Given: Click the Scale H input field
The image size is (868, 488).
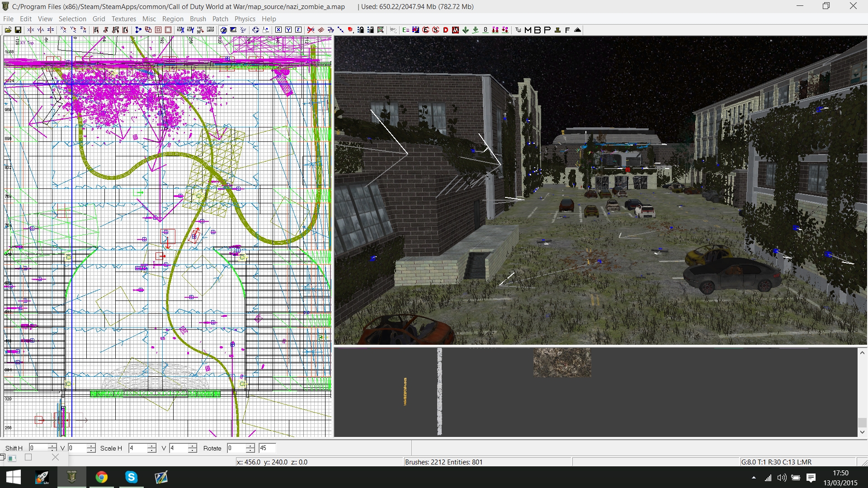Looking at the screenshot, I should (138, 448).
